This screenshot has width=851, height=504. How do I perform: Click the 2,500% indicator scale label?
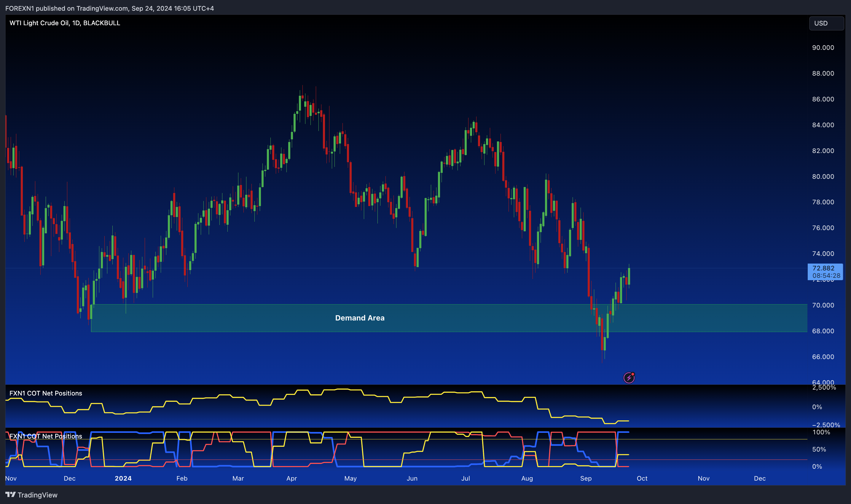point(824,387)
